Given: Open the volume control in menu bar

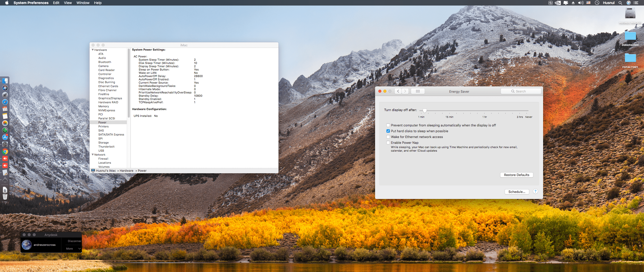Looking at the screenshot, I should coord(581,3).
